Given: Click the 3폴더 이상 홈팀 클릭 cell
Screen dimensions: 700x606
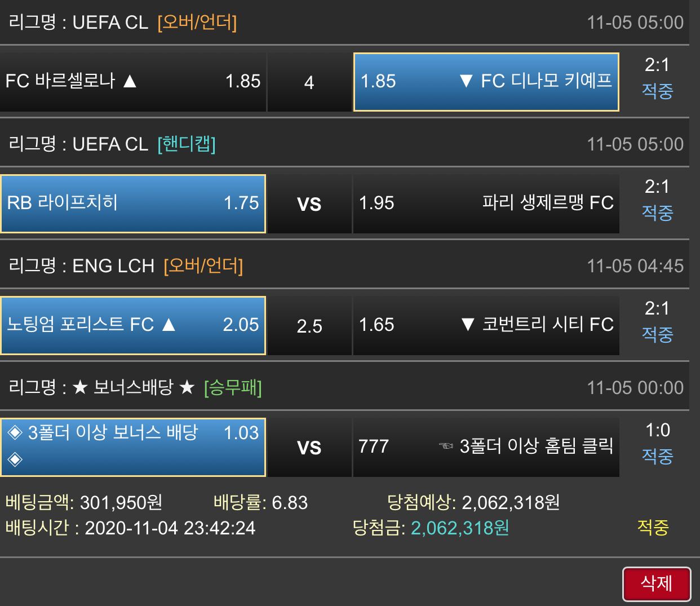Looking at the screenshot, I should coord(486,447).
